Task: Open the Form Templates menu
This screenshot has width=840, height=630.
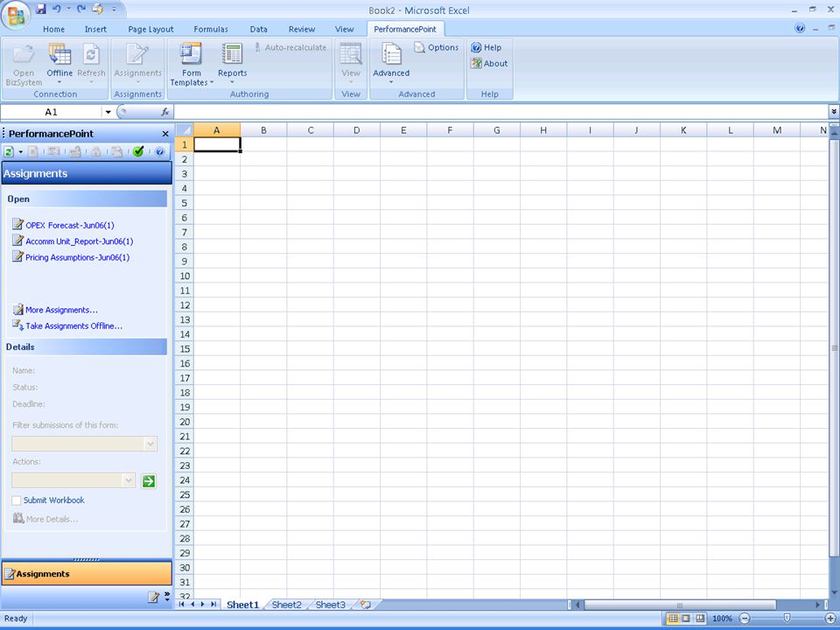Action: tap(192, 64)
